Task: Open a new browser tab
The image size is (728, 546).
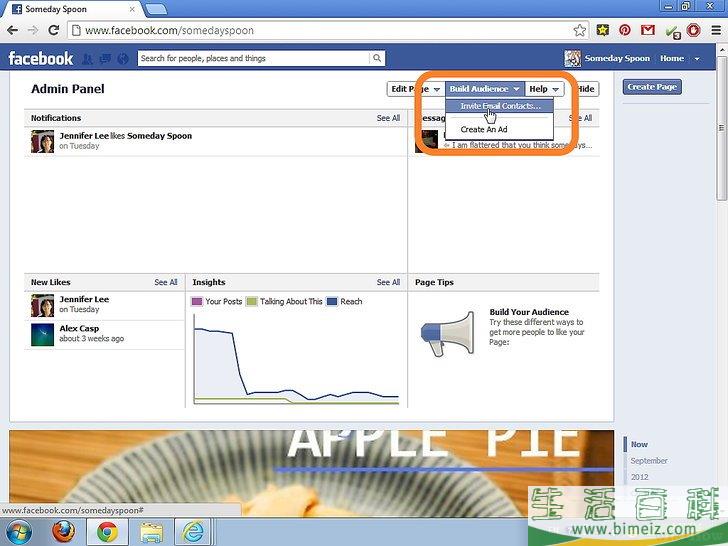Action: [156, 8]
